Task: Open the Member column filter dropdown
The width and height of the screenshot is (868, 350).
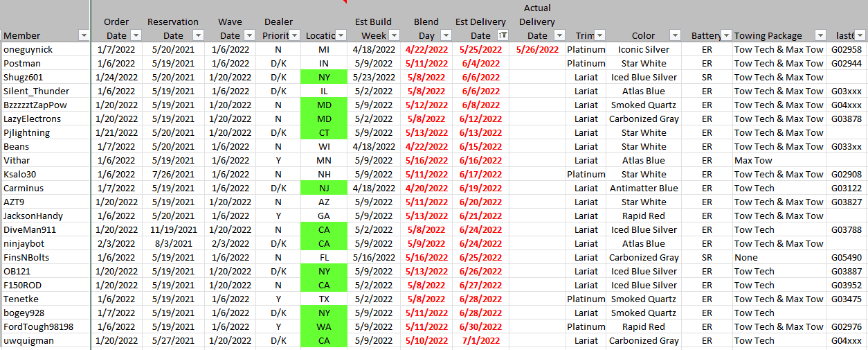Action: coord(84,35)
